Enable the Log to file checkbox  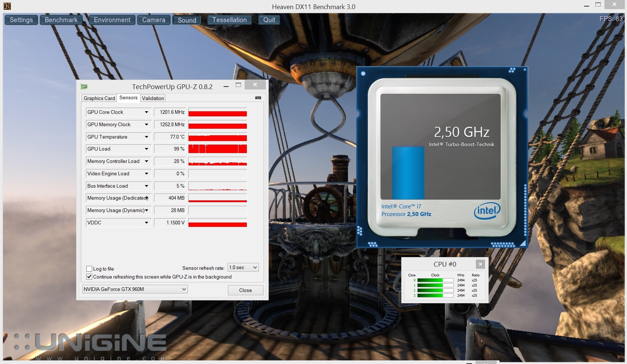[89, 269]
